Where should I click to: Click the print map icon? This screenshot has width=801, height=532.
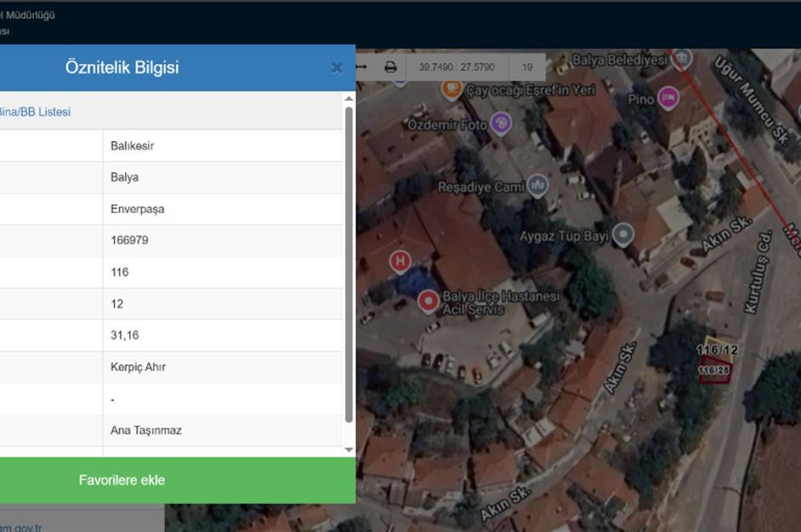tap(390, 67)
